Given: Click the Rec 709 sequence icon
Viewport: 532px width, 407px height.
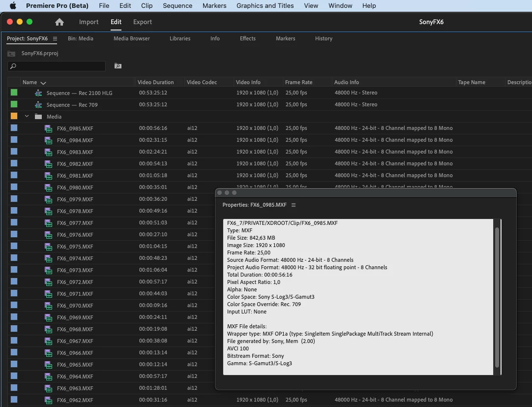Looking at the screenshot, I should tap(39, 105).
